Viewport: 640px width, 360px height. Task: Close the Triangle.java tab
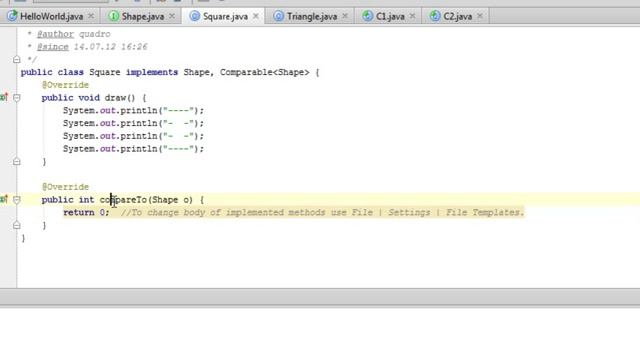coord(345,16)
